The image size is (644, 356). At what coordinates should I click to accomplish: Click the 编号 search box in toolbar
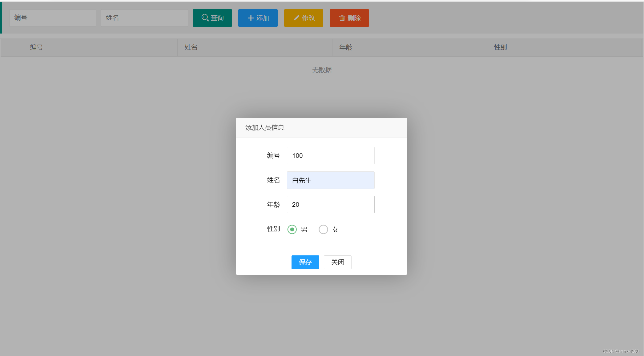pos(53,18)
